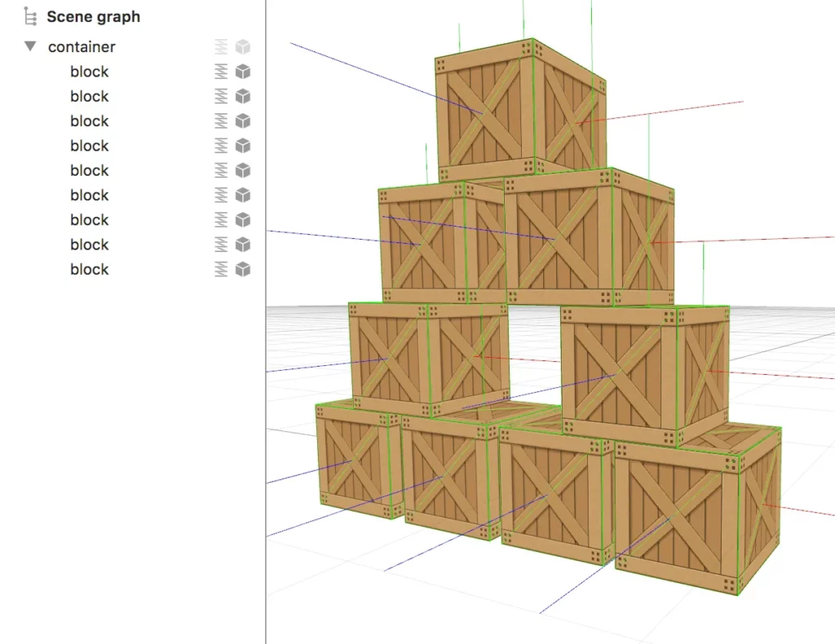Select the fifth block node

pyautogui.click(x=90, y=170)
